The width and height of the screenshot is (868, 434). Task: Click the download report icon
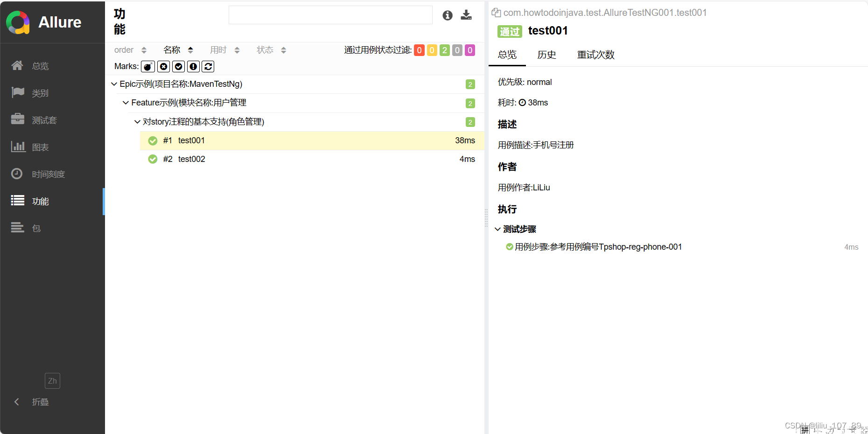pos(466,15)
